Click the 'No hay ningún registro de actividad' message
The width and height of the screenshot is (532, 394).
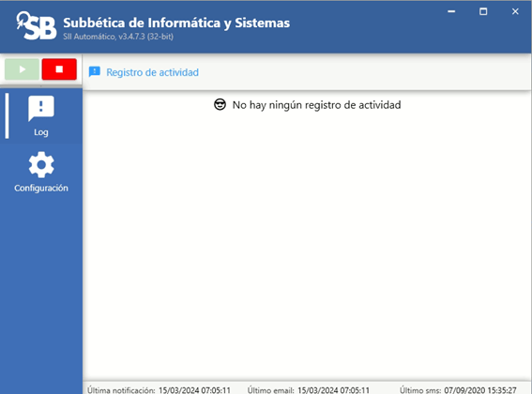316,105
